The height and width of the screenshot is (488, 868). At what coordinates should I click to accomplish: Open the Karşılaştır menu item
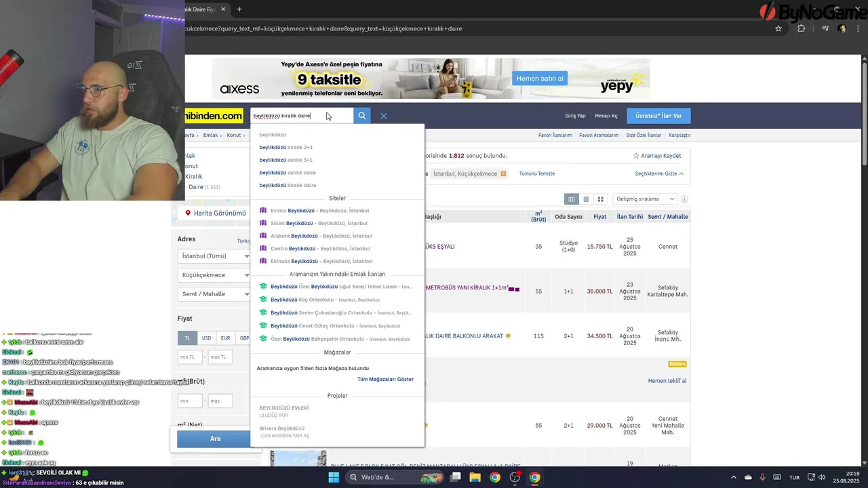[x=679, y=136]
